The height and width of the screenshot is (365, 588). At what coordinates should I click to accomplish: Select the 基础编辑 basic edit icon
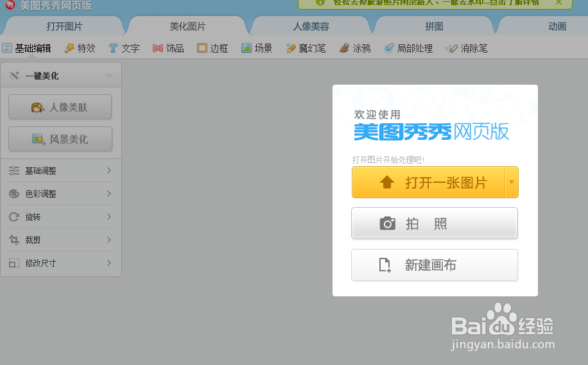(7, 48)
